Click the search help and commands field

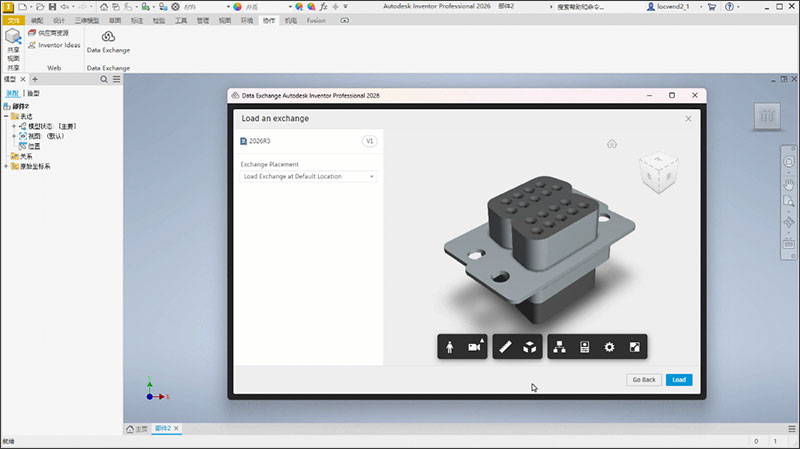point(581,7)
